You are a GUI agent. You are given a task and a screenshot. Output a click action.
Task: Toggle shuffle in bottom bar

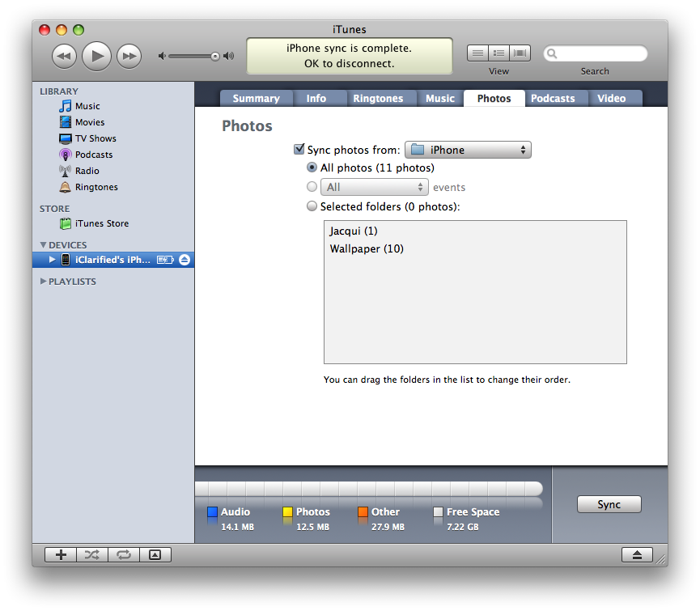92,555
